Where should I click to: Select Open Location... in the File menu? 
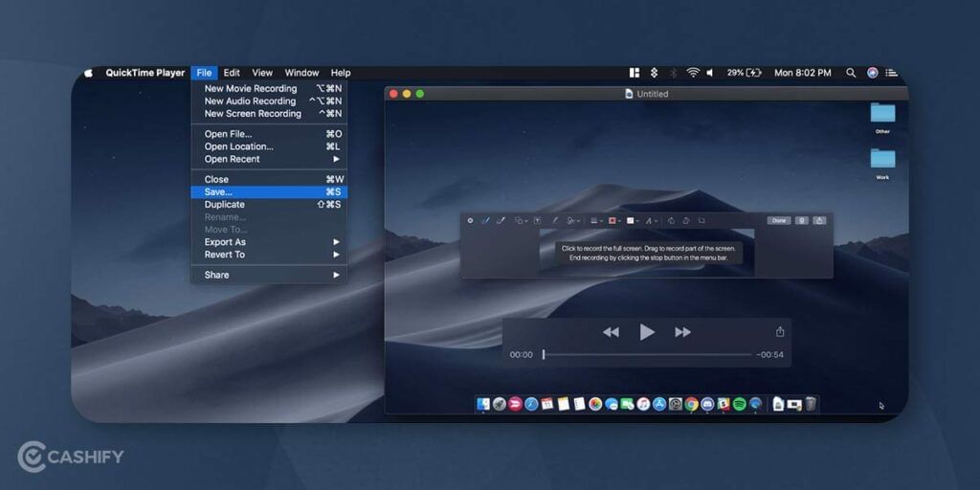(x=269, y=146)
